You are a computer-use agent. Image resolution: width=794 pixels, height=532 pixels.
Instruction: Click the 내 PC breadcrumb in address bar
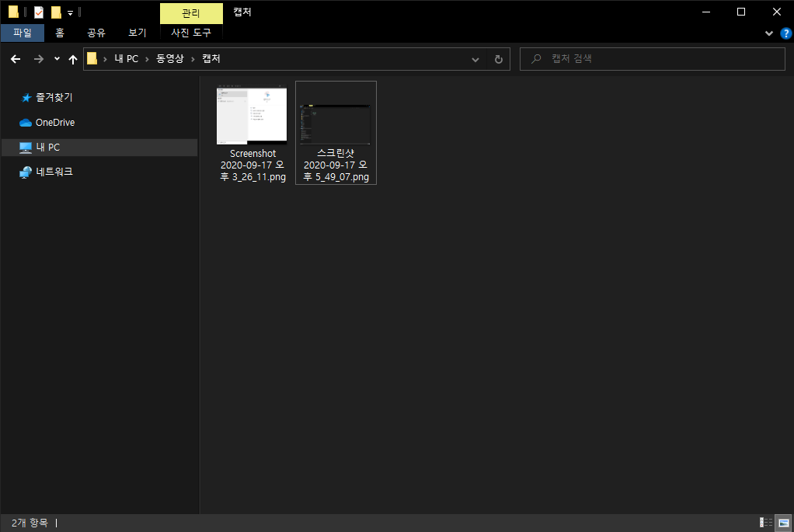tap(126, 59)
